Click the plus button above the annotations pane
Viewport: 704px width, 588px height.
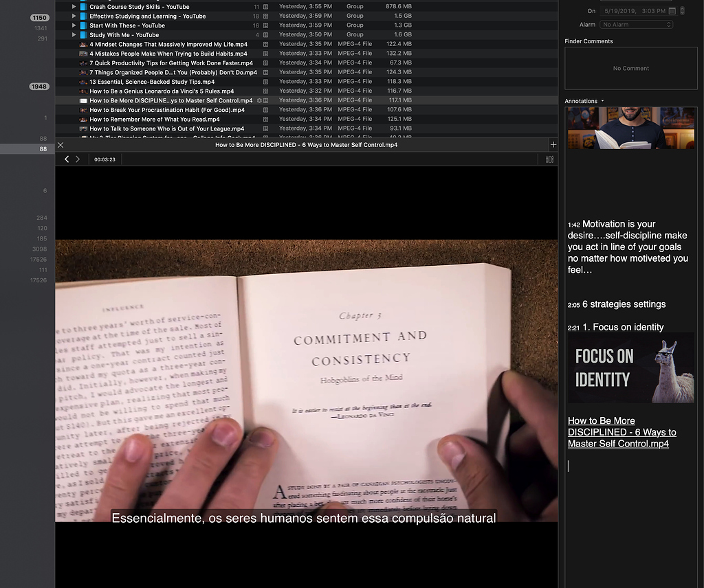[553, 145]
